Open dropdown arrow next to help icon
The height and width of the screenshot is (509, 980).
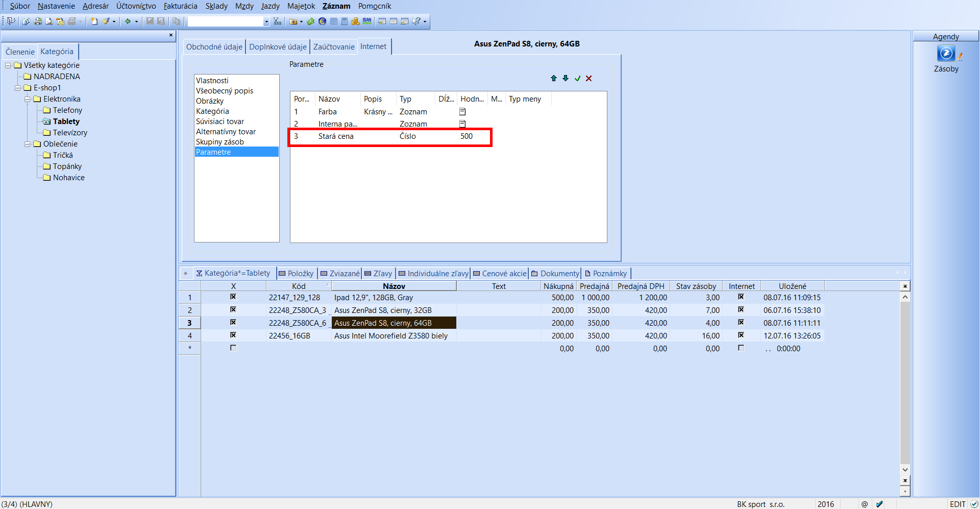point(425,21)
